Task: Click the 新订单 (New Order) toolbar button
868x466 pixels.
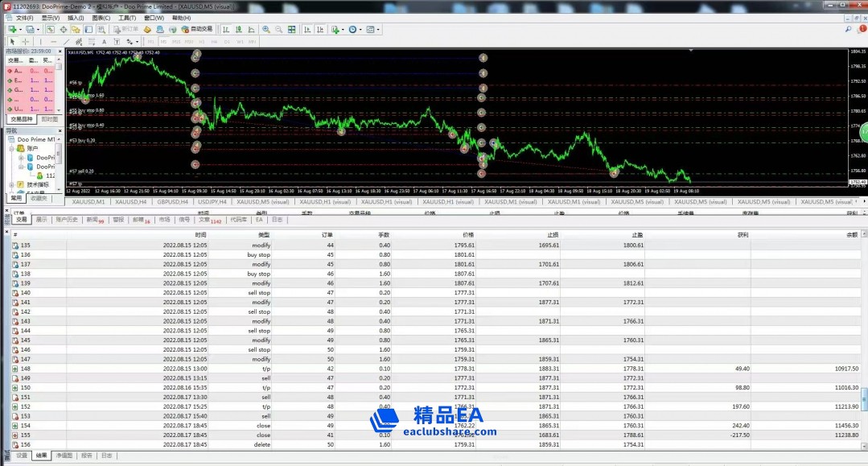Action: [126, 30]
